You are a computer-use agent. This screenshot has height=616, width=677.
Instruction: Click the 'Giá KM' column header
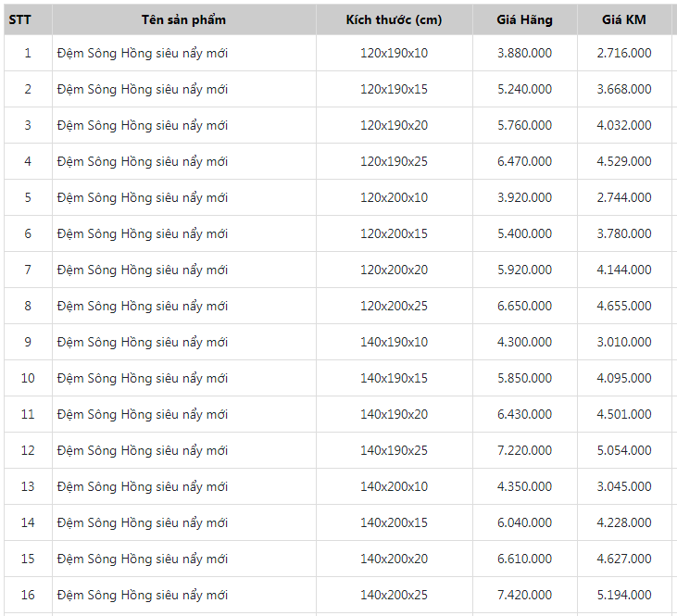coord(624,19)
